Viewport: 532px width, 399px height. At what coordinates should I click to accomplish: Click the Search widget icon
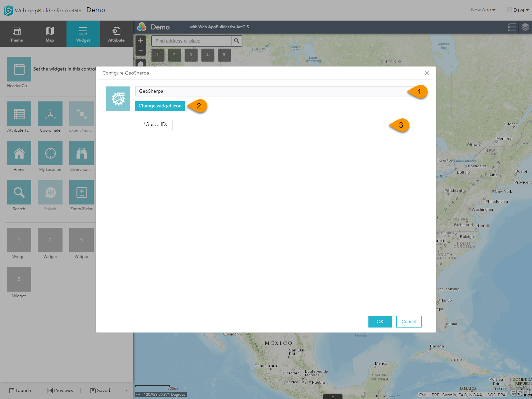point(19,192)
